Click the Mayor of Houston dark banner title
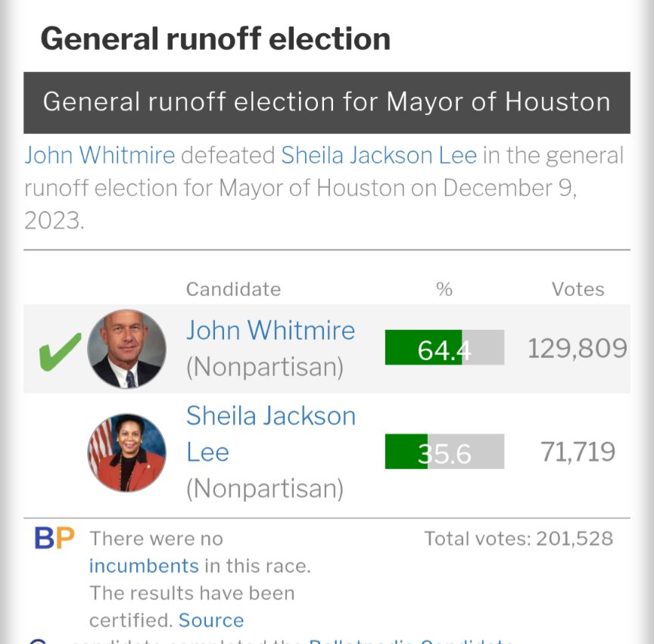 [x=326, y=103]
